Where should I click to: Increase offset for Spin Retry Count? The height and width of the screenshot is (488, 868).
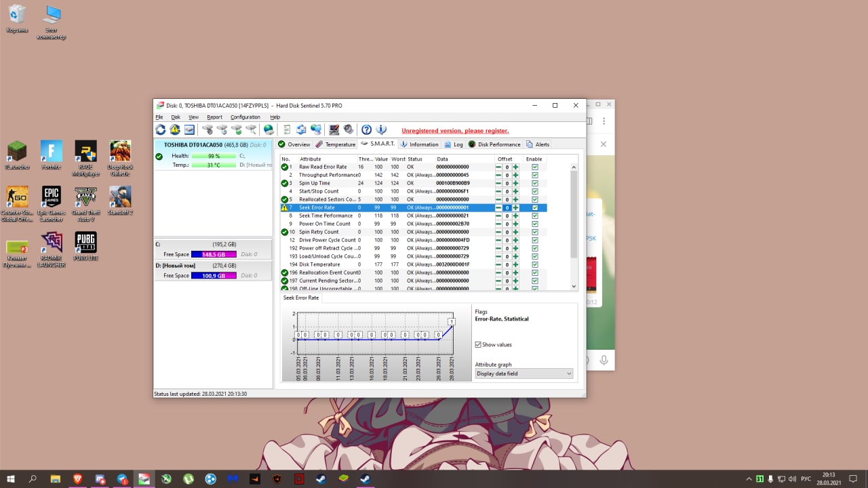515,232
